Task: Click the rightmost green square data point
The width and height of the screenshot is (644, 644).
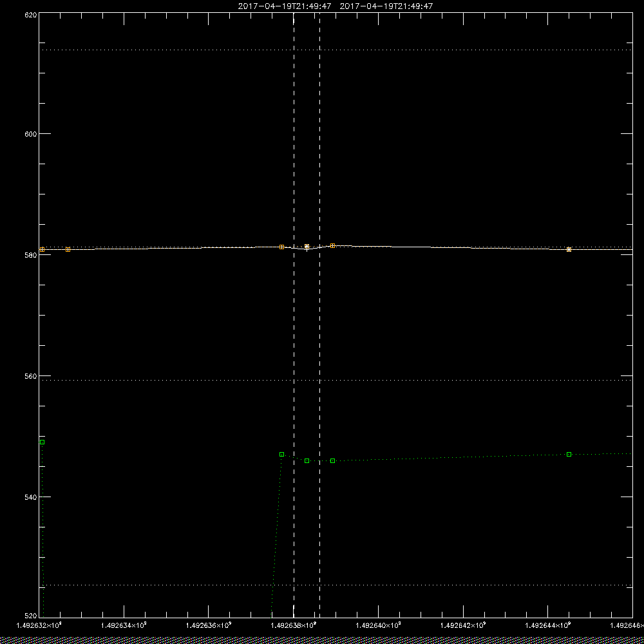Action: (x=569, y=454)
